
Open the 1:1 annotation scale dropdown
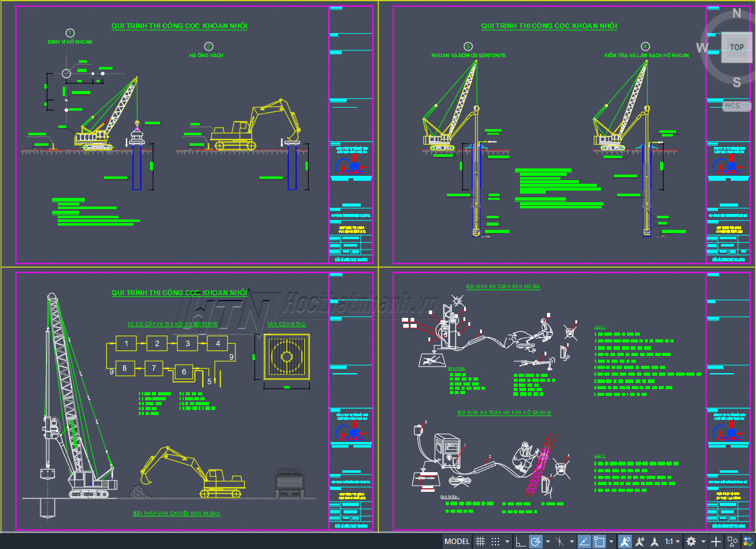click(x=672, y=542)
